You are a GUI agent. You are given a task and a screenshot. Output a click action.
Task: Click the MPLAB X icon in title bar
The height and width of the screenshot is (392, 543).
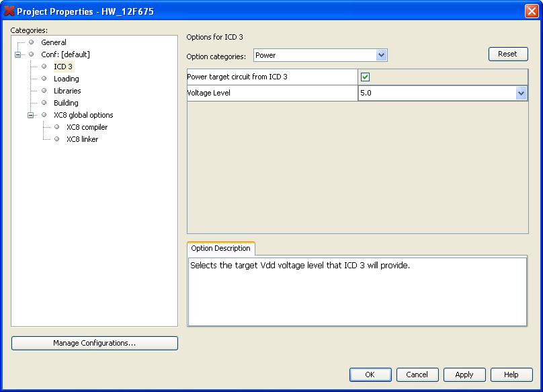pos(9,11)
